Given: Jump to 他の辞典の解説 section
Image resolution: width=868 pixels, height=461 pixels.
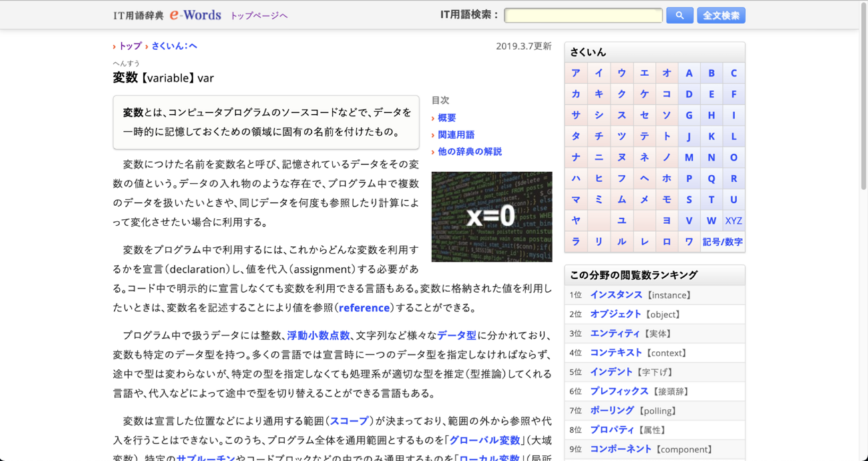Looking at the screenshot, I should [x=469, y=151].
